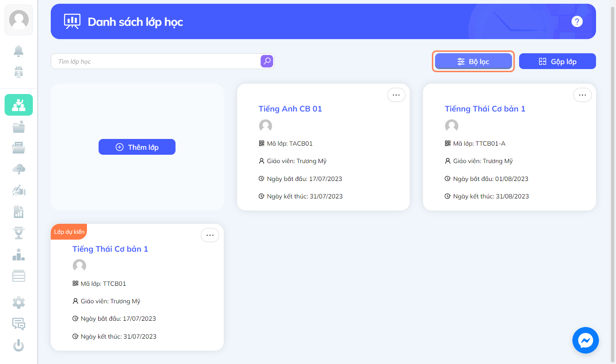This screenshot has width=616, height=364.
Task: Click the Lớp dự kiến orange badge
Action: (69, 232)
